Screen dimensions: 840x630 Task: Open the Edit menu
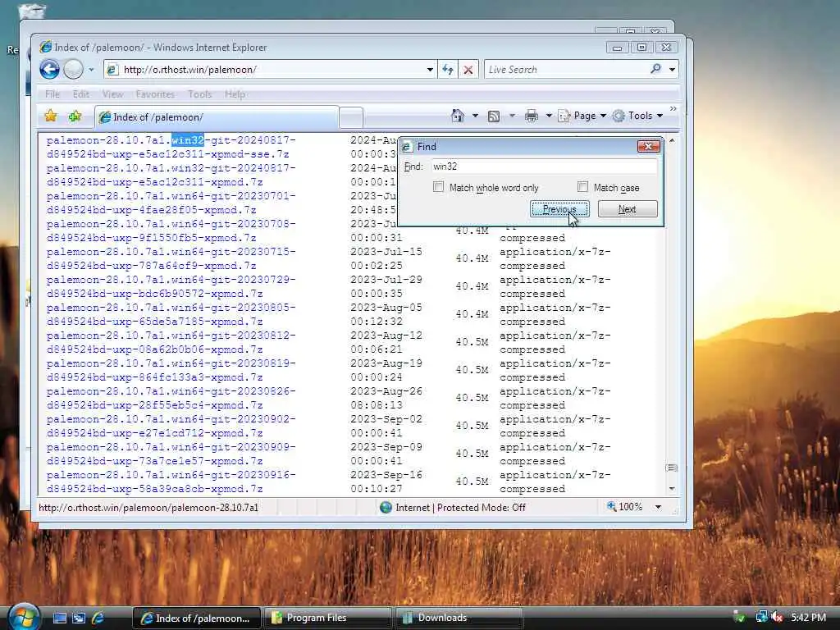(x=81, y=94)
